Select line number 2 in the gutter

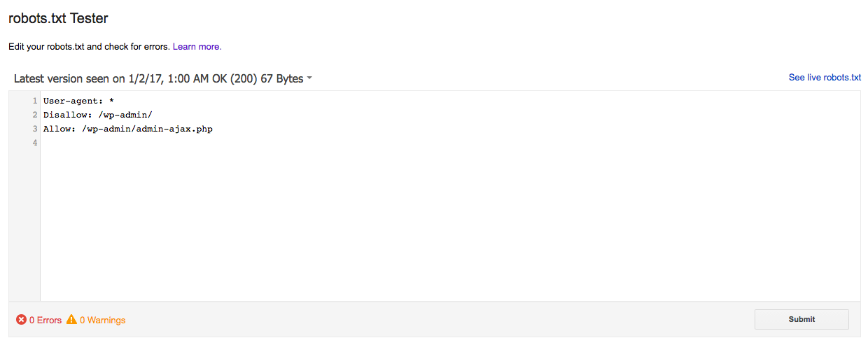pyautogui.click(x=34, y=115)
